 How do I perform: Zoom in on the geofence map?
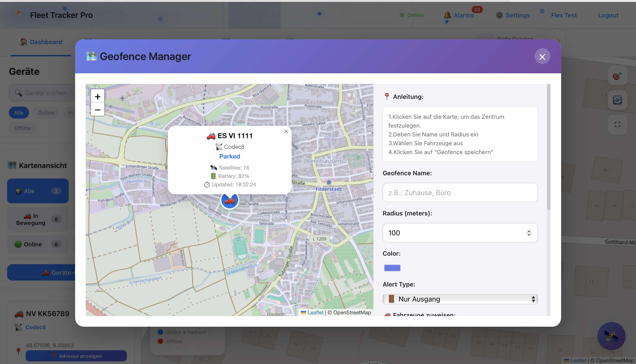[x=98, y=96]
